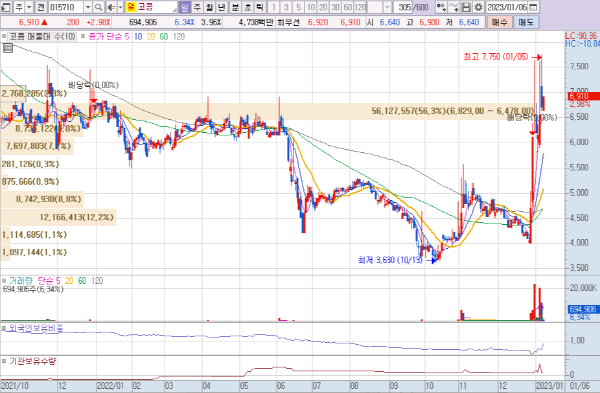This screenshot has width=600, height=393.
Task: Switch to weekly (주) chart period
Action: [x=197, y=7]
